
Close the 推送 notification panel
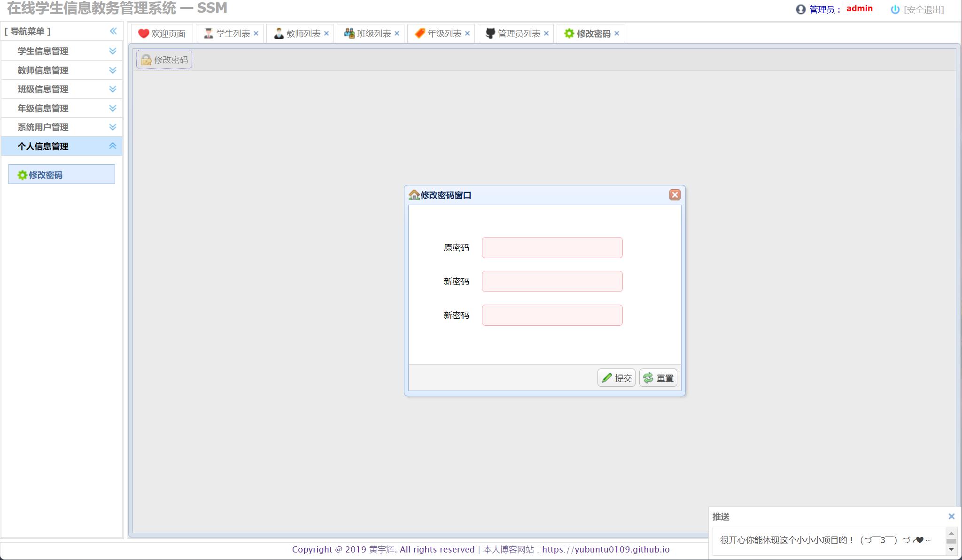[x=951, y=516]
